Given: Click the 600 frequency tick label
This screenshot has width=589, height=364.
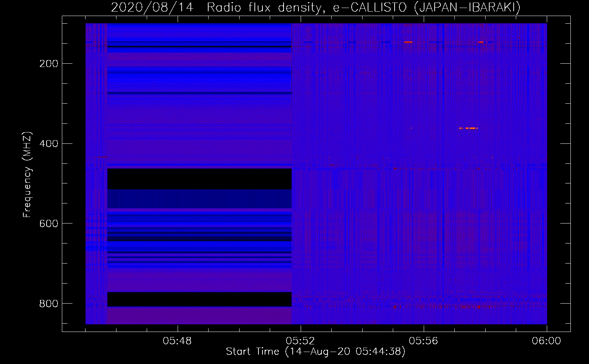Looking at the screenshot, I should tap(49, 223).
